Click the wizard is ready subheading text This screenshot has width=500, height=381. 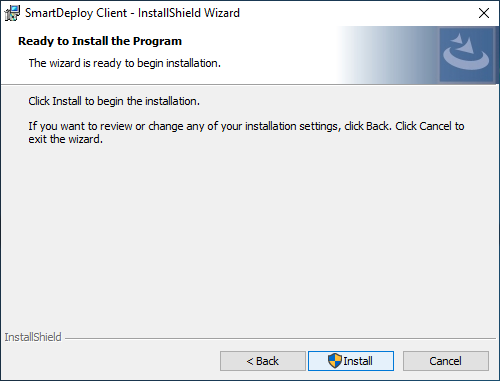tap(125, 63)
